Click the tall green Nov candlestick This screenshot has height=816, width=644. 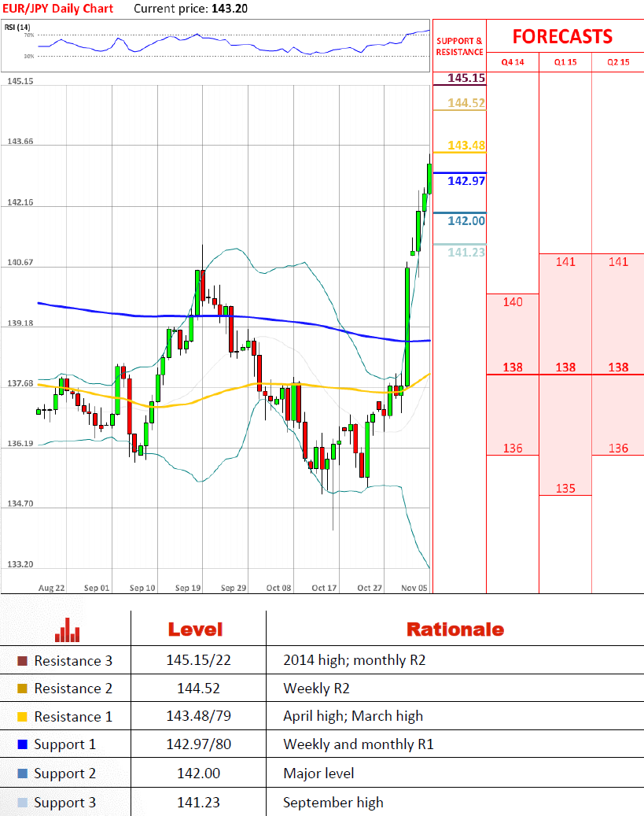(407, 327)
